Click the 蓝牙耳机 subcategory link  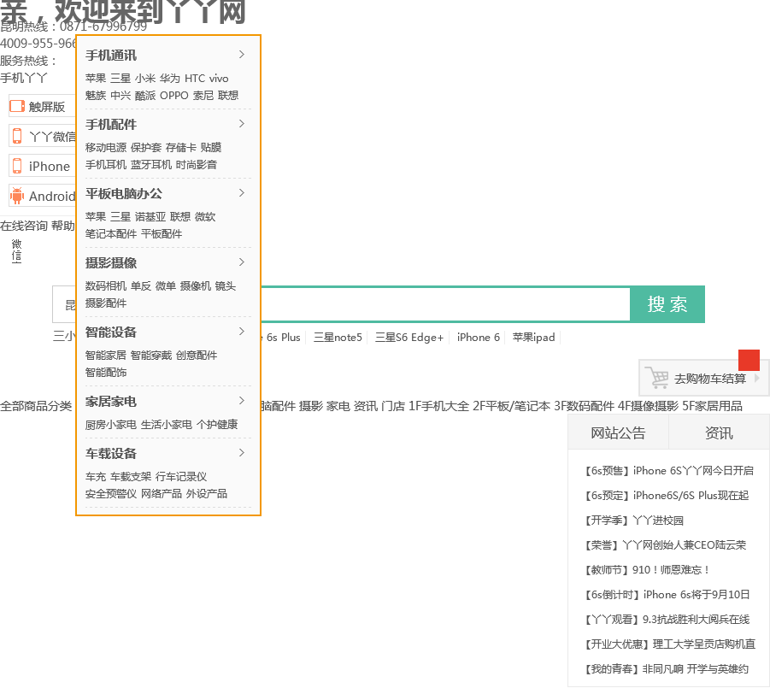pyautogui.click(x=151, y=165)
